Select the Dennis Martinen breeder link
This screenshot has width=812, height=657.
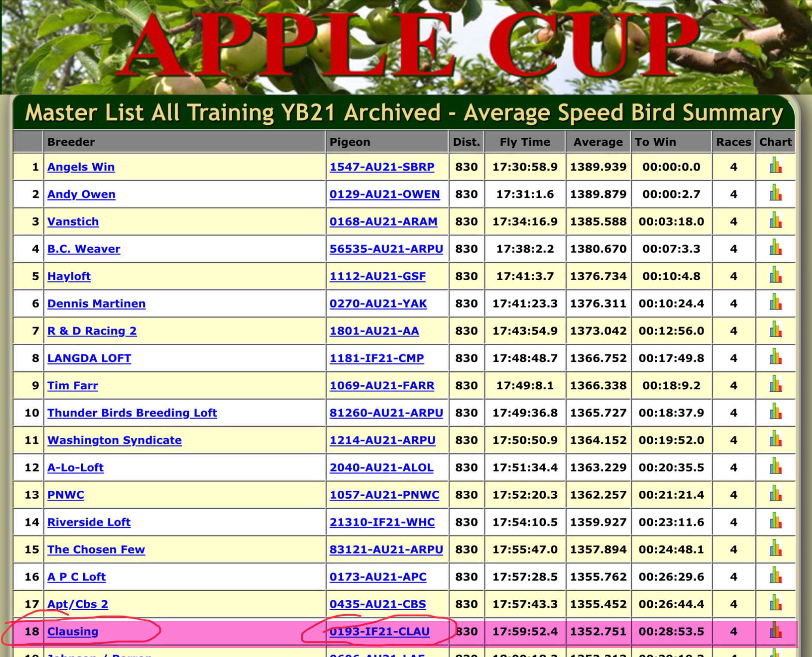(x=96, y=304)
